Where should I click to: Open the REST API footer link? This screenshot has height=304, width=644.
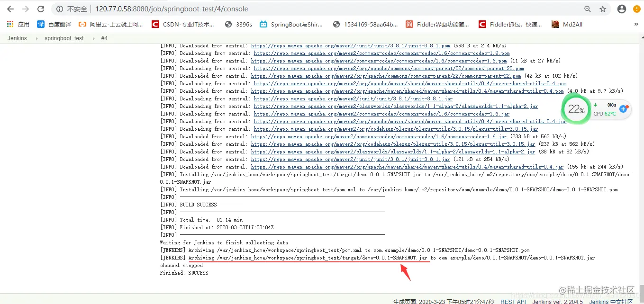[513, 301]
